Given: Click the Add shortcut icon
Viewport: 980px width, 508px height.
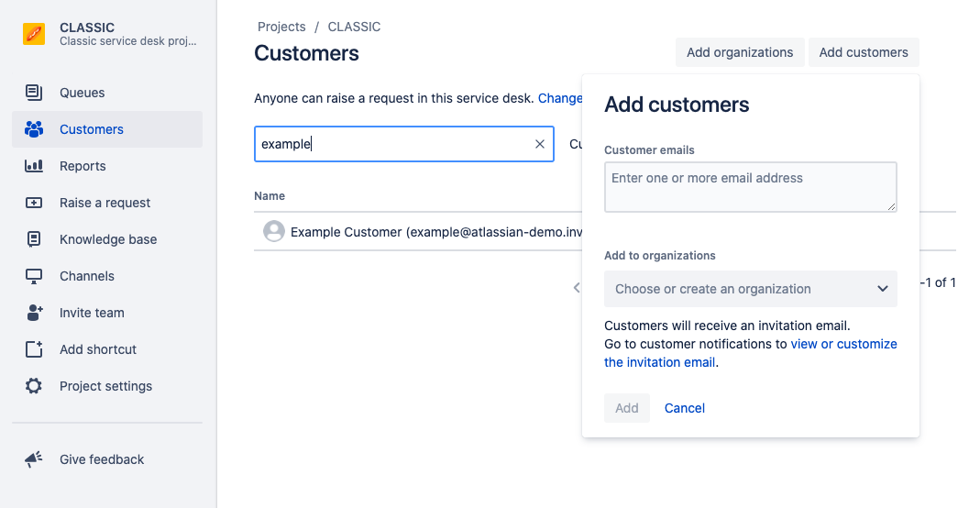Looking at the screenshot, I should 34,349.
